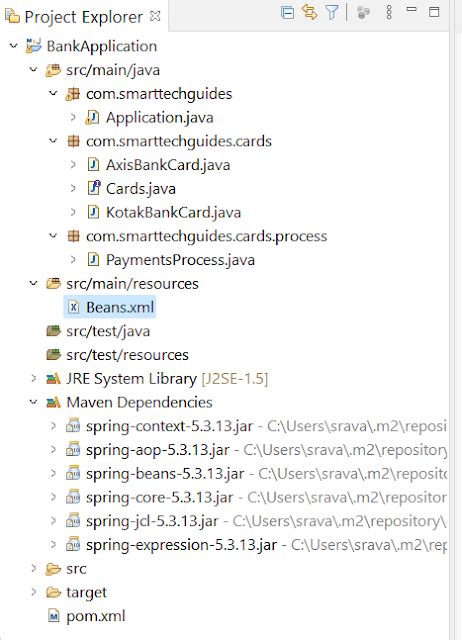Open the Filter icon in Project Explorer

pos(332,13)
